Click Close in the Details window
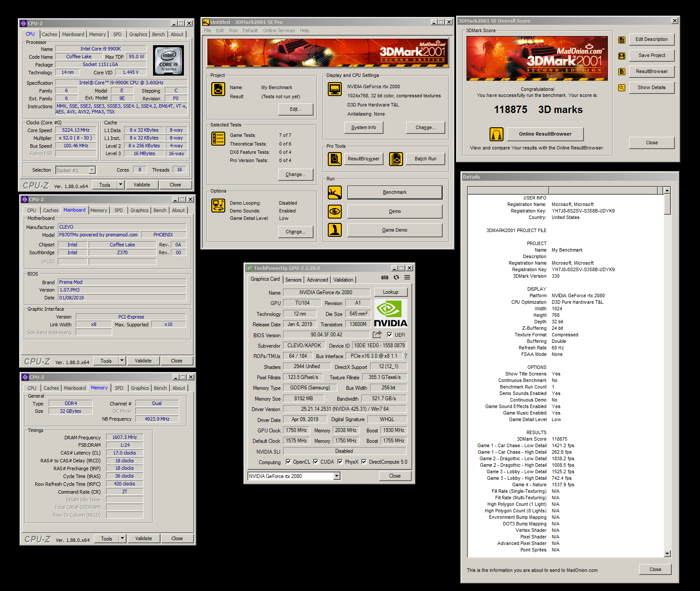The image size is (700, 591). 655,570
